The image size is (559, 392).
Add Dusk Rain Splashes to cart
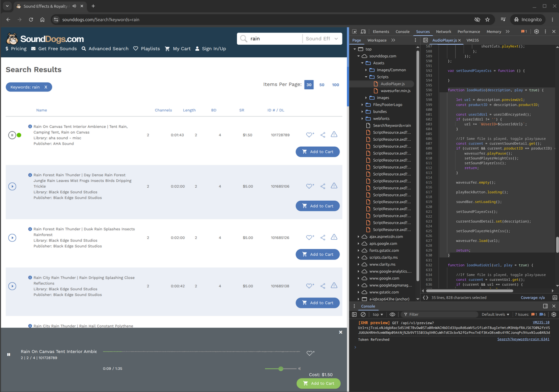(x=318, y=254)
